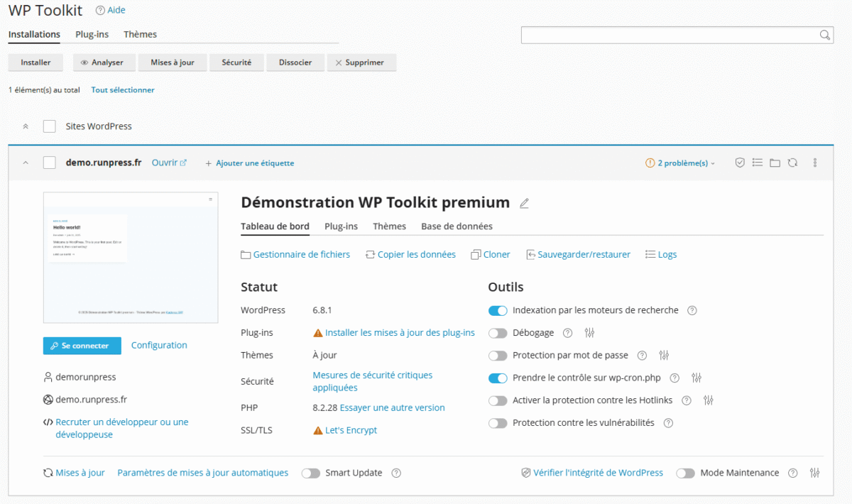Click the site preview thumbnail

[x=131, y=257]
